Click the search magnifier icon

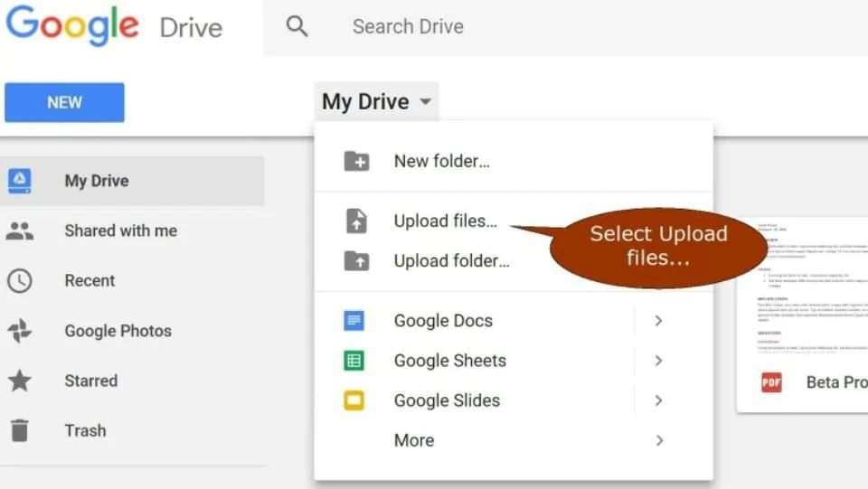[x=297, y=26]
